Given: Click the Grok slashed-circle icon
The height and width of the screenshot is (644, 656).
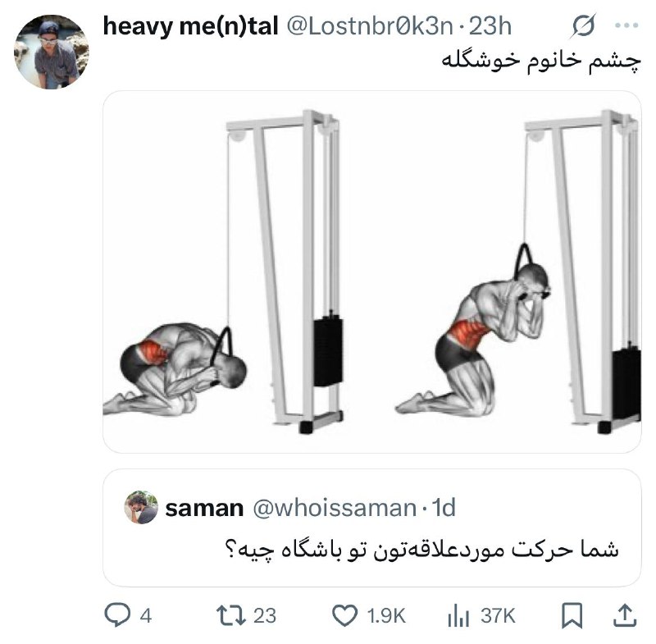Looking at the screenshot, I should [x=584, y=26].
